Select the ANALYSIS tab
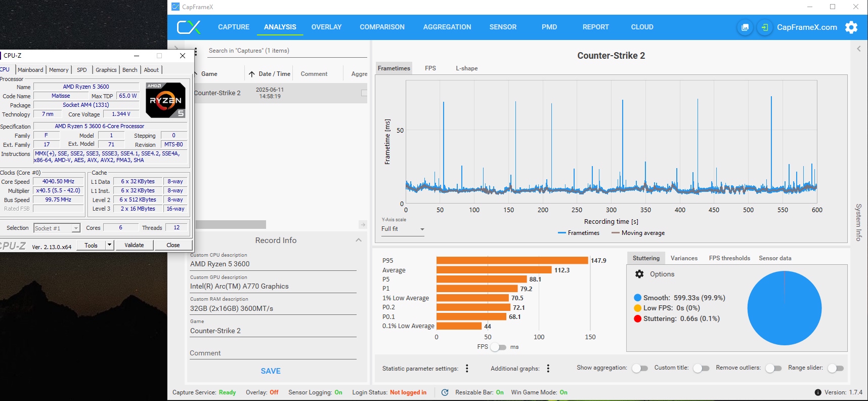The width and height of the screenshot is (868, 401). click(280, 27)
